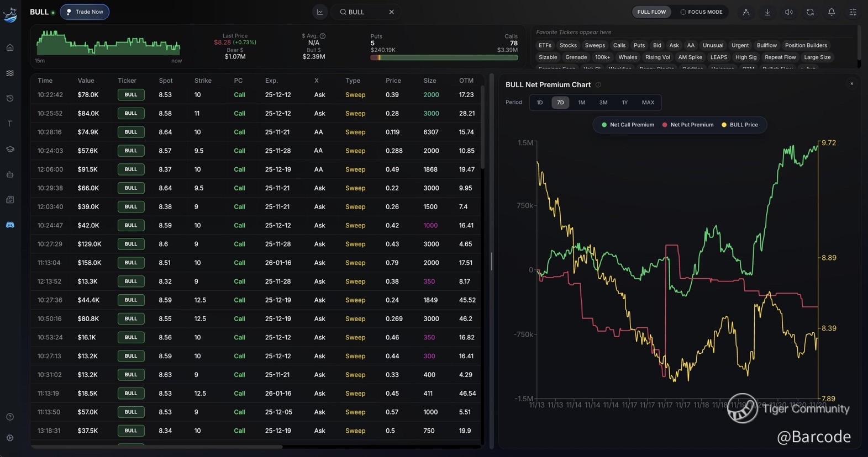
Task: Sort table by Price column header
Action: coord(393,81)
